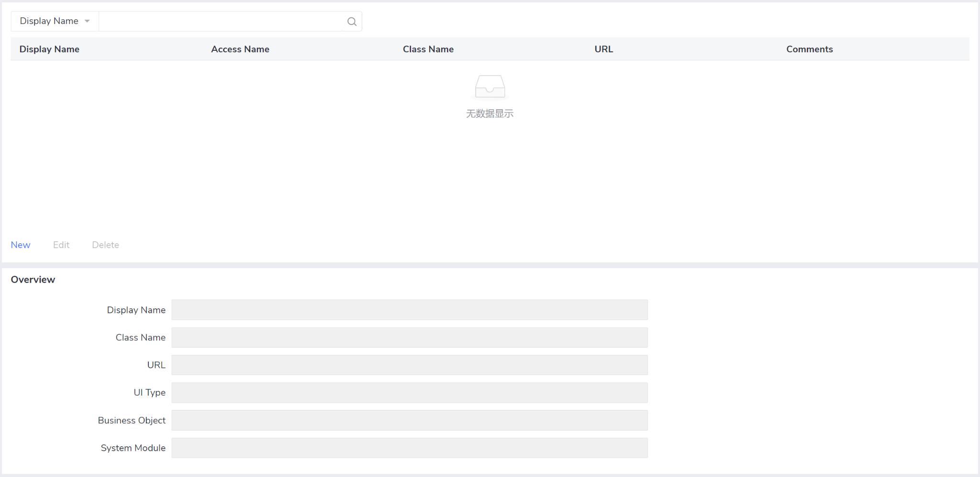Click the UI Type field

click(410, 393)
